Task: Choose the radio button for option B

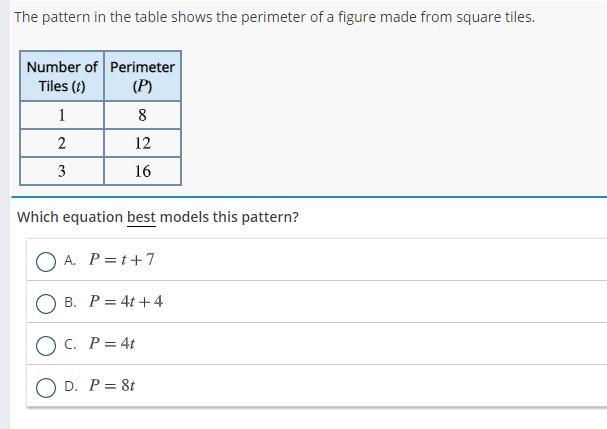Action: (46, 304)
